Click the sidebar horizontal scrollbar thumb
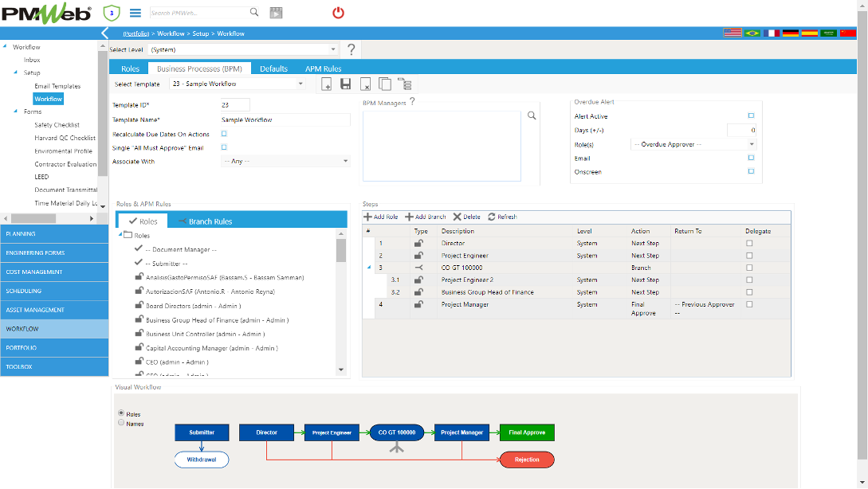Viewport: 868px width, 489px height. [33, 218]
